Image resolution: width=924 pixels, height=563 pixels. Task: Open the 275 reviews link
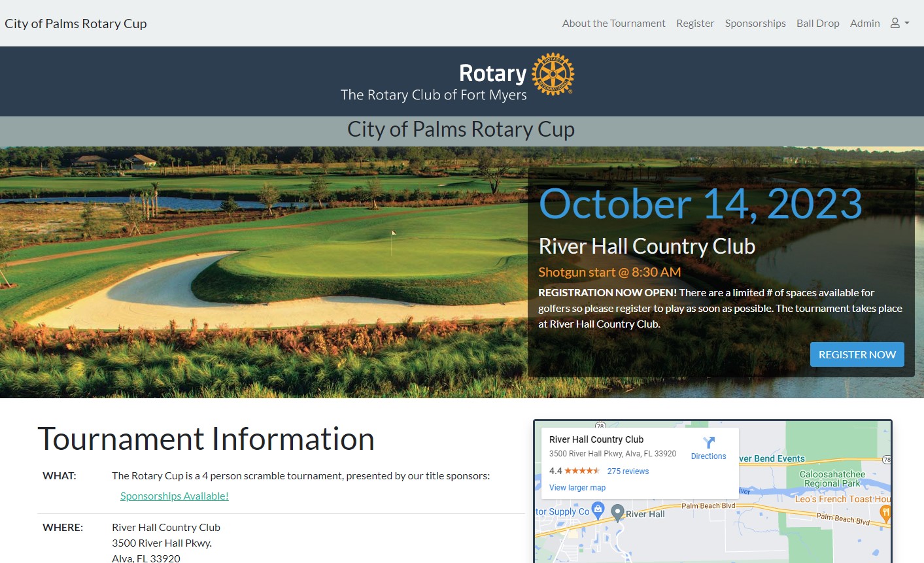pos(628,471)
